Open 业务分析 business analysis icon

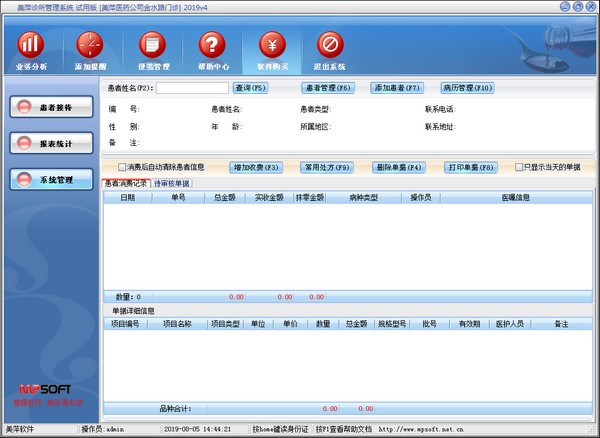tap(31, 46)
